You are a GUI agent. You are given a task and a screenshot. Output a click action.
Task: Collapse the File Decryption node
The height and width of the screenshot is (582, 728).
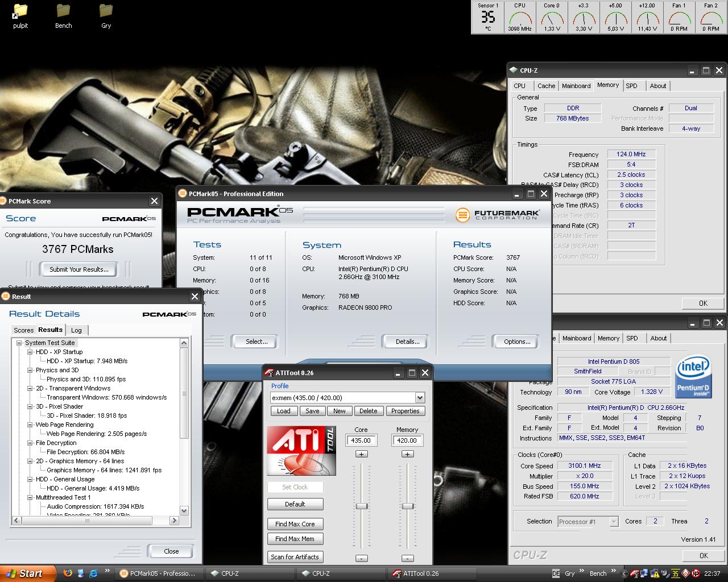point(30,443)
